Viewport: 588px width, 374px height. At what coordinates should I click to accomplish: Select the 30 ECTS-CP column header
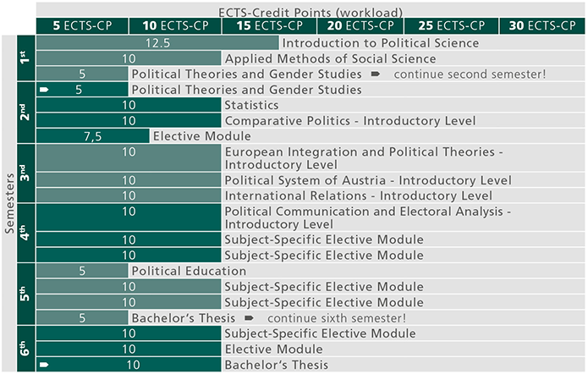pyautogui.click(x=541, y=25)
